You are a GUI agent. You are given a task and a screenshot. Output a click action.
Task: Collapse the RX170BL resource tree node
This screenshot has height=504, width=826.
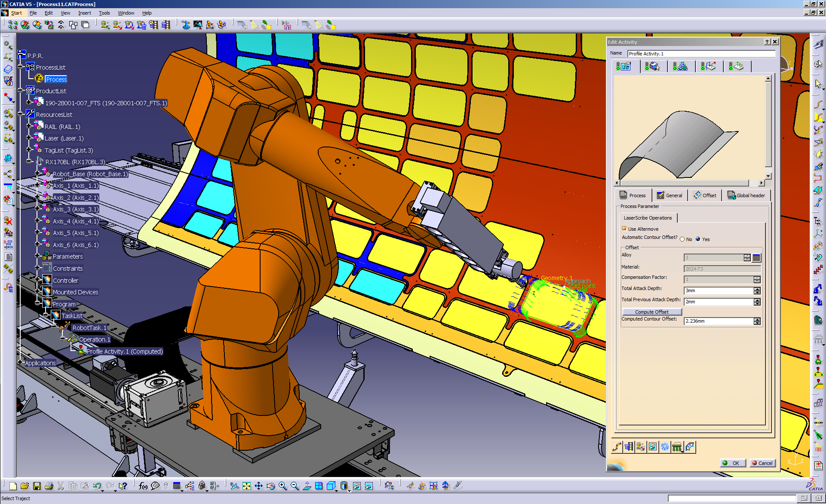click(29, 162)
